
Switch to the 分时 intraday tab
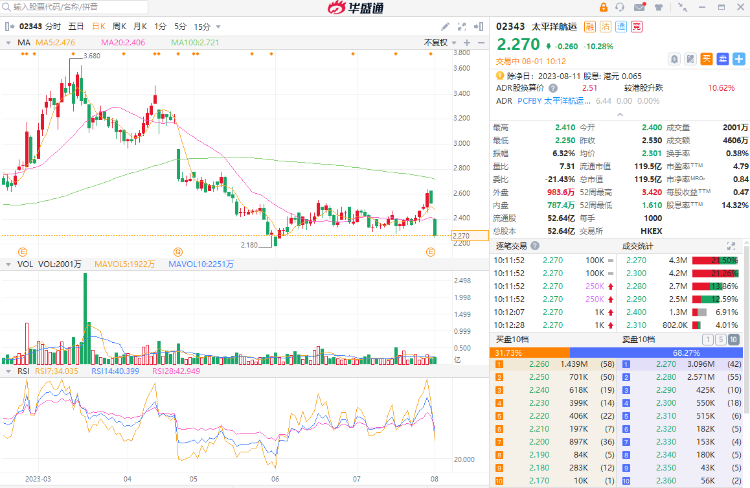tap(53, 25)
